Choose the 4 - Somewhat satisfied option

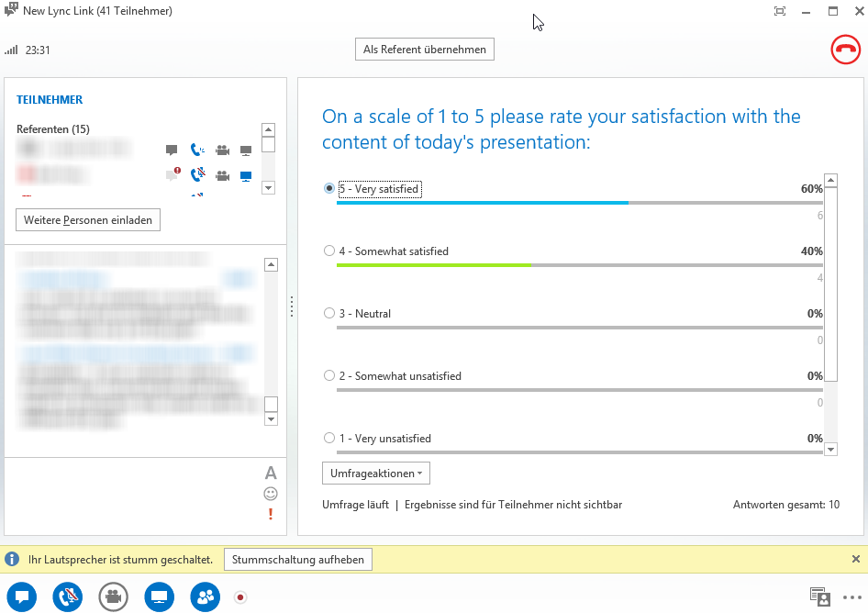pos(329,251)
